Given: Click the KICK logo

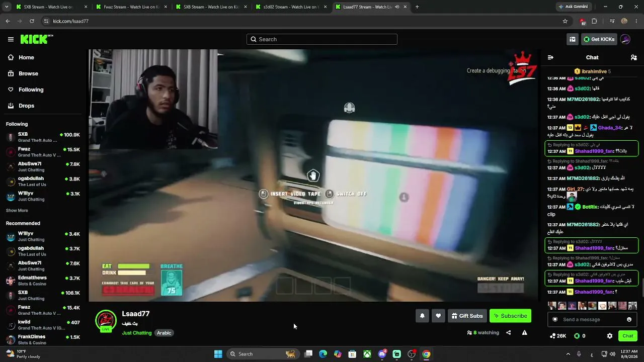Looking at the screenshot, I should tap(36, 39).
